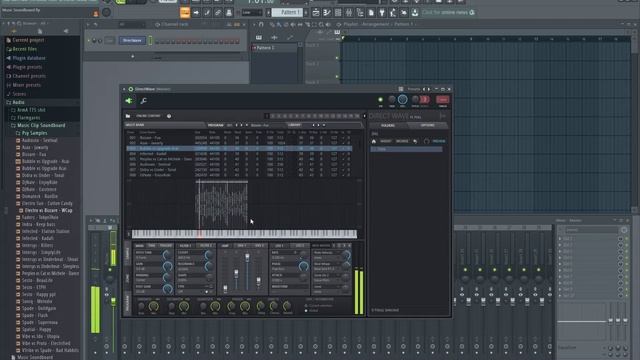Switch to Folders tab in DirectWave
This screenshot has height=360, width=640.
tap(387, 125)
